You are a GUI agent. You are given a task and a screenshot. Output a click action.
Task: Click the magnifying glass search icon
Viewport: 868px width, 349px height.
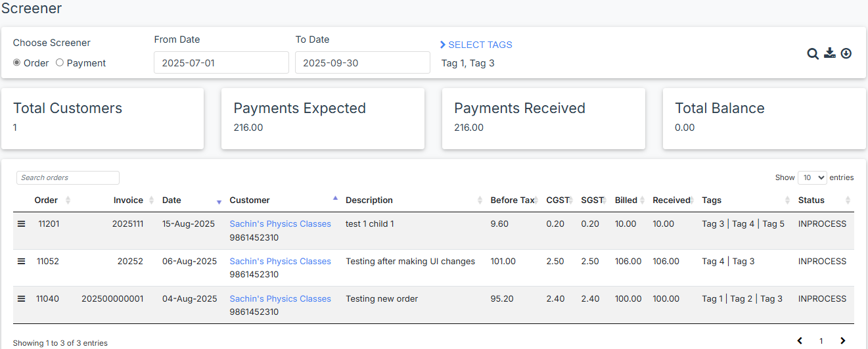813,54
